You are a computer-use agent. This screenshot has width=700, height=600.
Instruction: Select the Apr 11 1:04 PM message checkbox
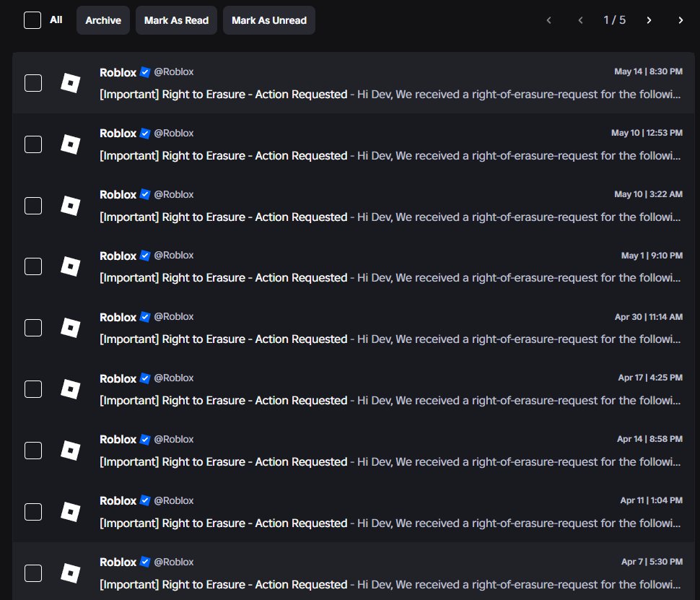(33, 512)
